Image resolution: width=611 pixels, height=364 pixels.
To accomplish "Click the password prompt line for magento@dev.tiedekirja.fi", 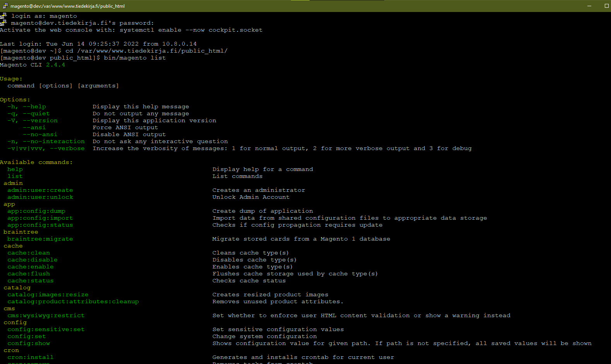I will (x=82, y=23).
